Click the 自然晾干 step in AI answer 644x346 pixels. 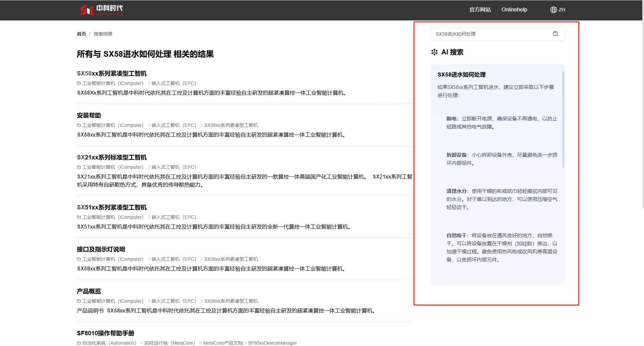(502, 248)
